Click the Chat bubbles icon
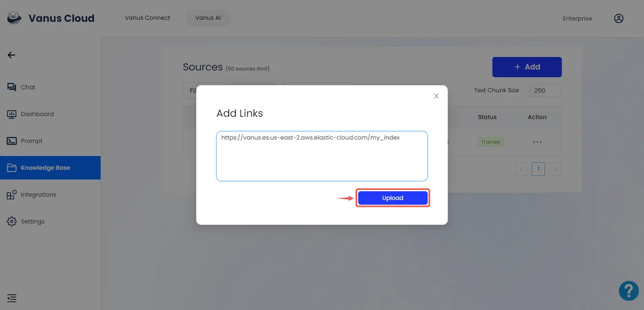The height and width of the screenshot is (310, 644). click(12, 87)
